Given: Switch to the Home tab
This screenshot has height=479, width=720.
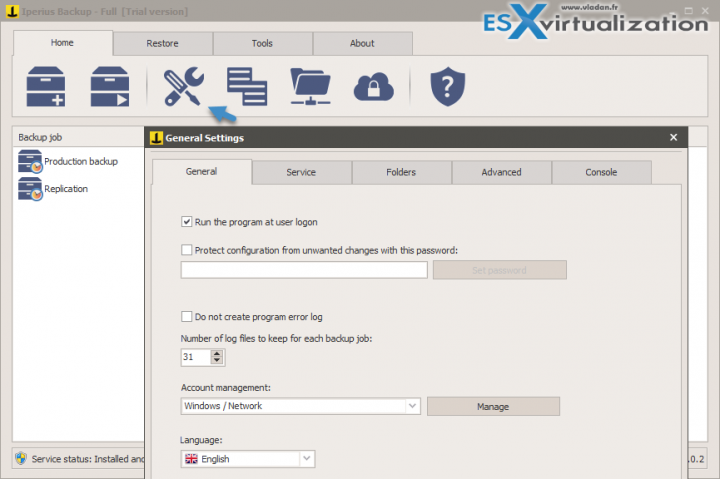Looking at the screenshot, I should click(62, 43).
